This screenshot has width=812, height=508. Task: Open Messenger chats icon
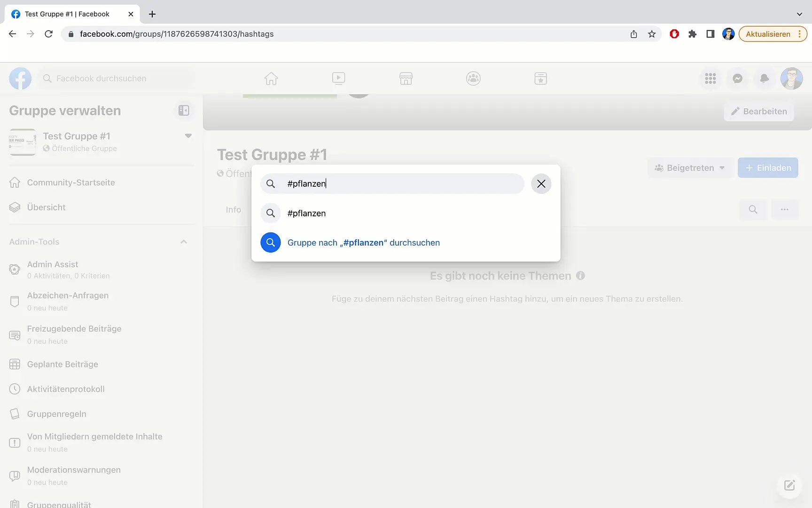[738, 79]
